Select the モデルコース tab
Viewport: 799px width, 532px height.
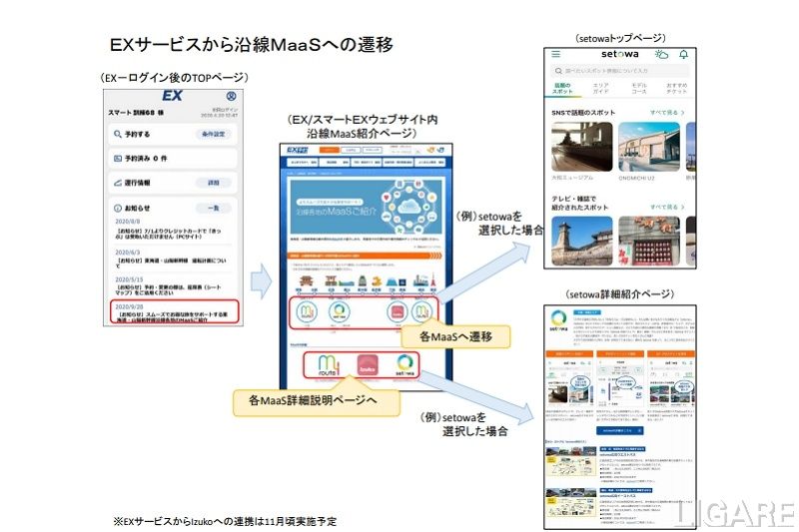pyautogui.click(x=639, y=88)
